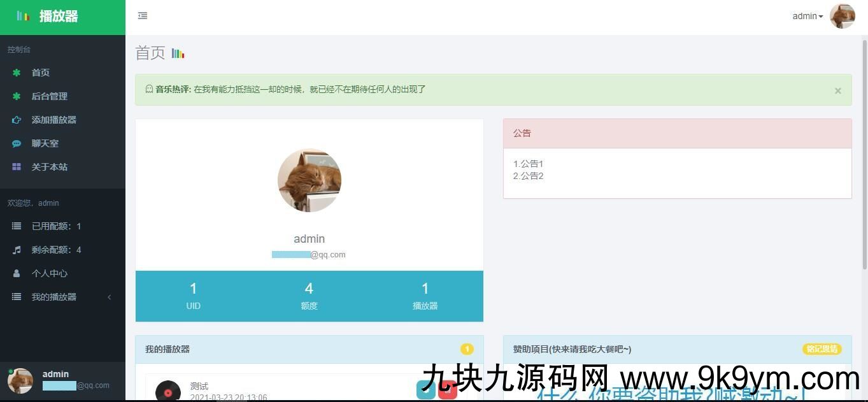Click the 额度 count in the profile card
This screenshot has height=402, width=868.
tap(309, 289)
